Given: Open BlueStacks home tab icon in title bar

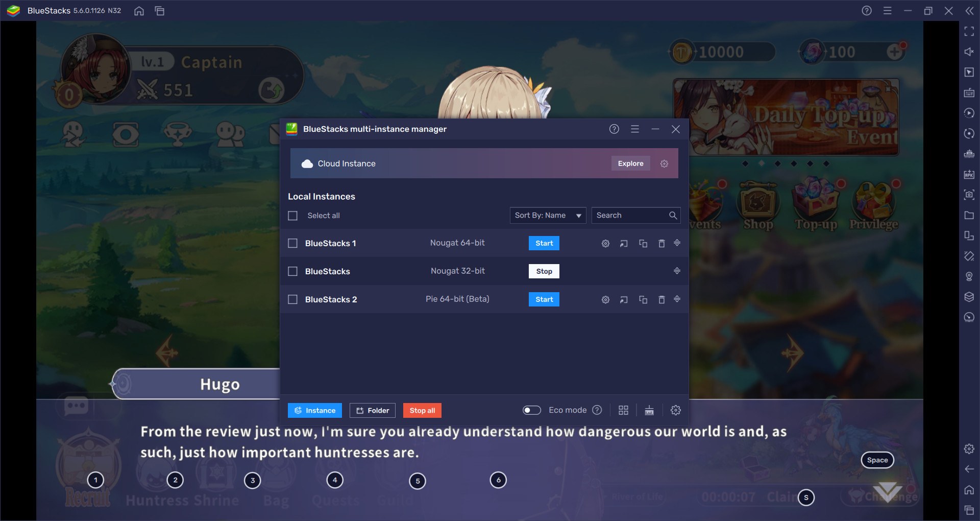Looking at the screenshot, I should coord(139,11).
